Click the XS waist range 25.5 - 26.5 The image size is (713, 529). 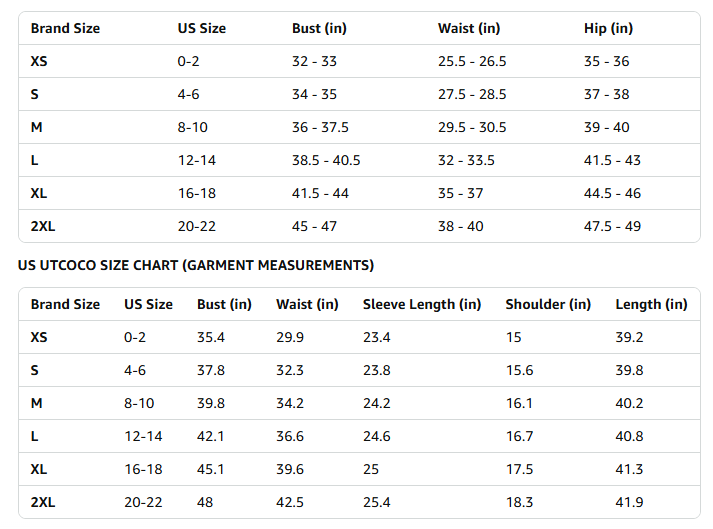point(472,61)
